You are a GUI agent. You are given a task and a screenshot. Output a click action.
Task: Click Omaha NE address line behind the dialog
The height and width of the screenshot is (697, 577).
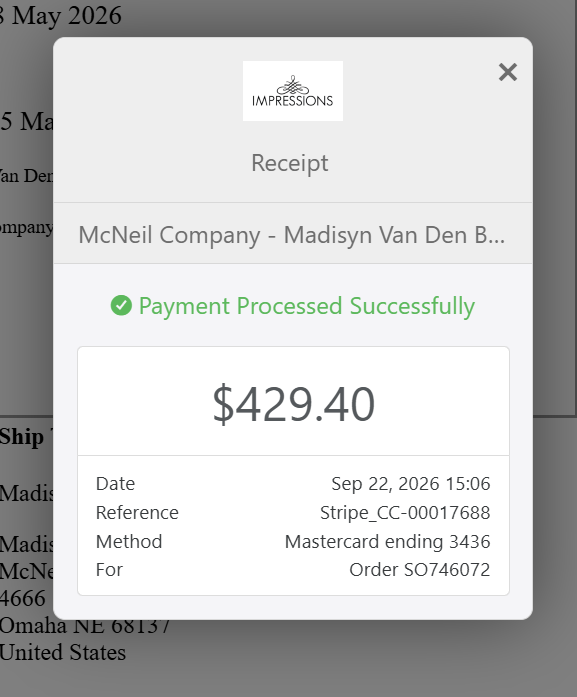(x=85, y=625)
